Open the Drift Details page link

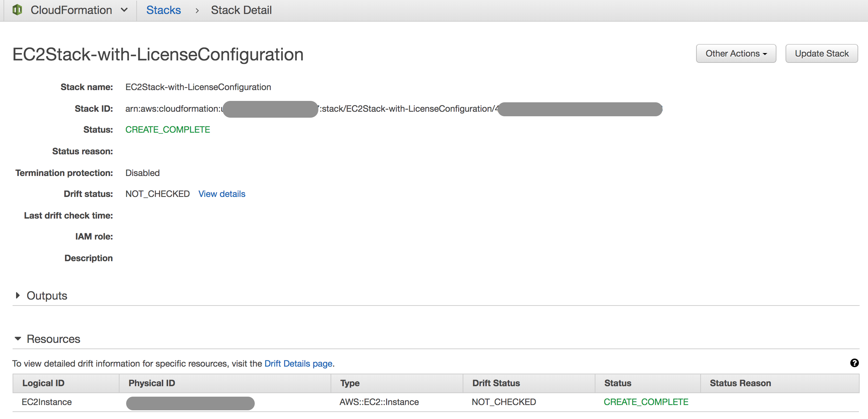tap(298, 363)
